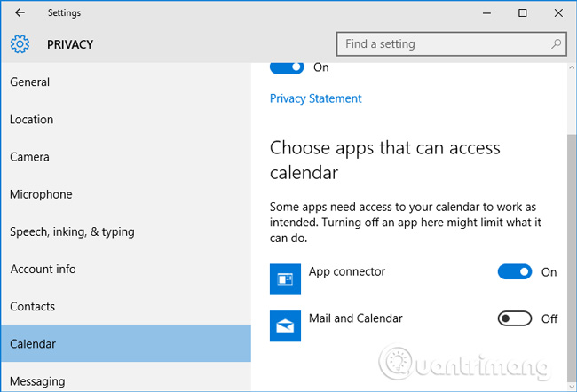Open Account info section

pos(43,269)
